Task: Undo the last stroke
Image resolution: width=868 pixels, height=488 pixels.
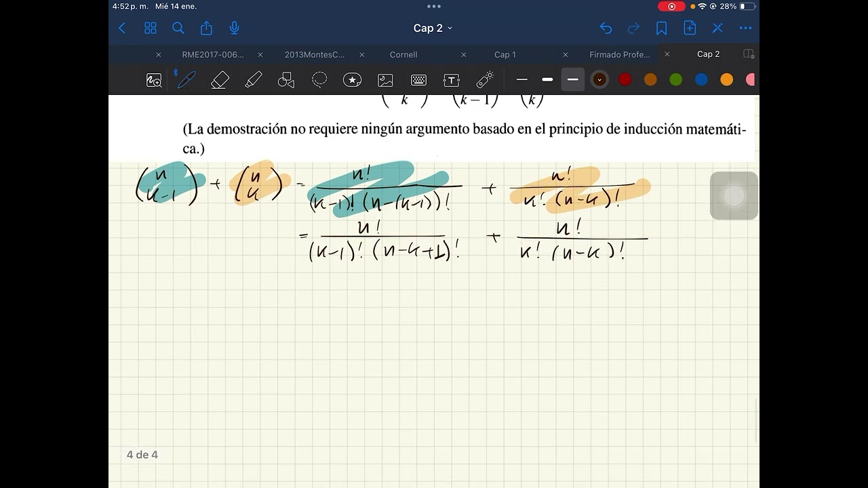Action: click(x=606, y=28)
